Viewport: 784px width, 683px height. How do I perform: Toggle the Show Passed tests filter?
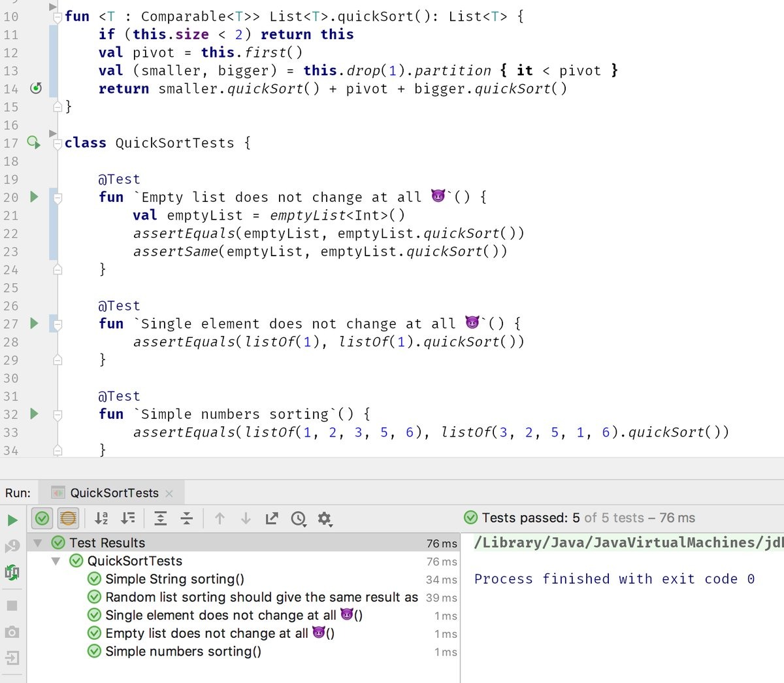(42, 518)
